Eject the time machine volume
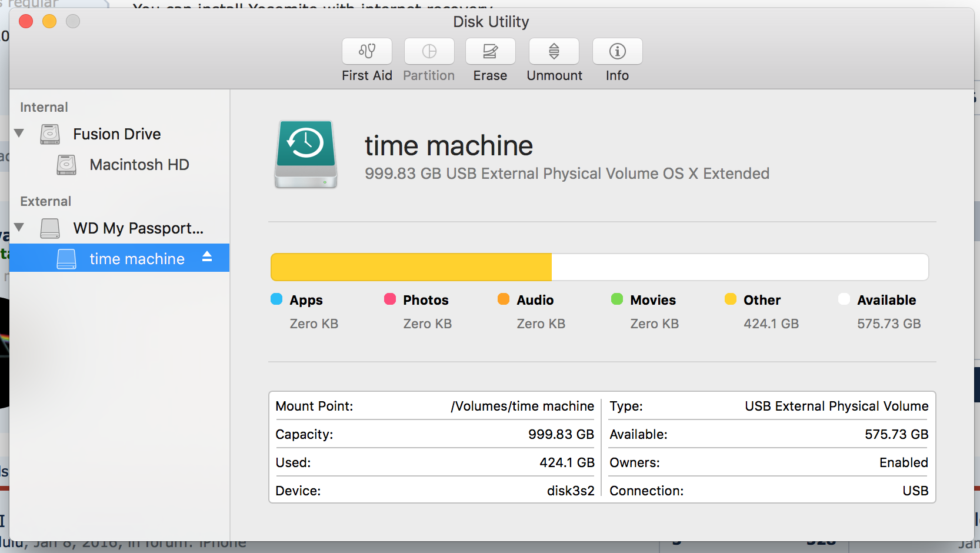The width and height of the screenshot is (980, 553). 207,256
